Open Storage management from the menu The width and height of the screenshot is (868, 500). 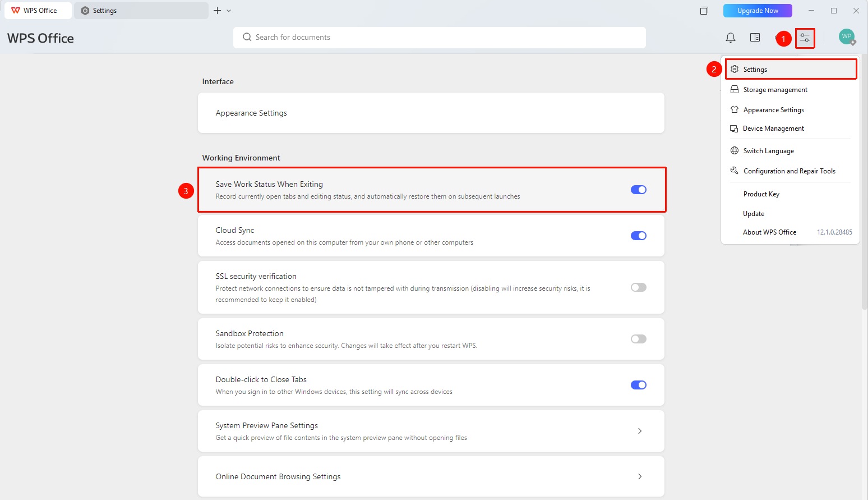791,90
